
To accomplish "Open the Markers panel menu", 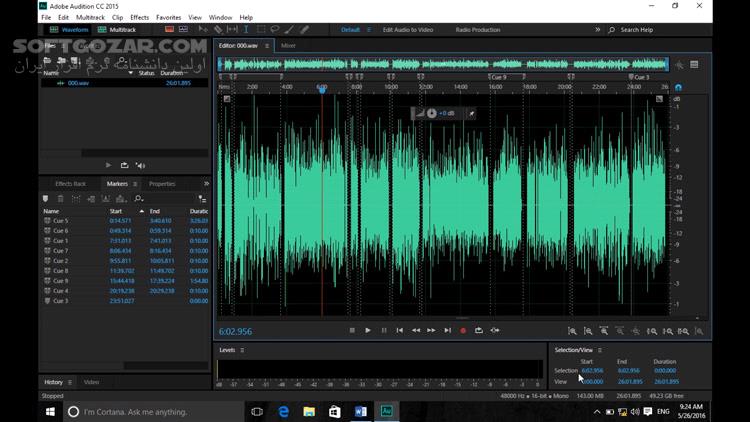I will [x=135, y=184].
